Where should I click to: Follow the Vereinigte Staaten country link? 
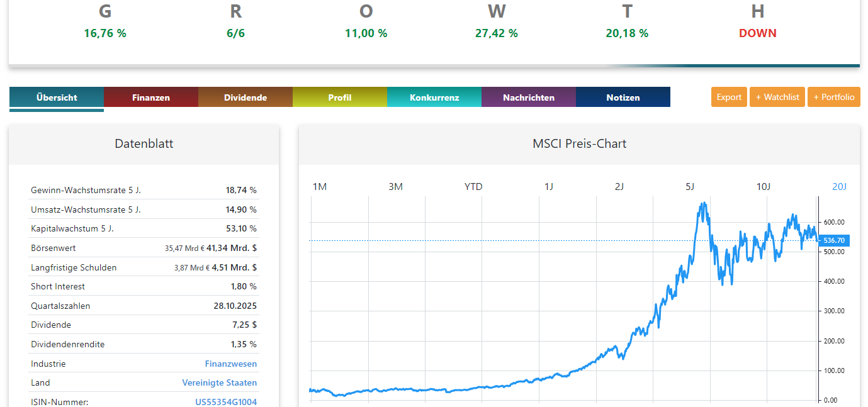coord(219,382)
